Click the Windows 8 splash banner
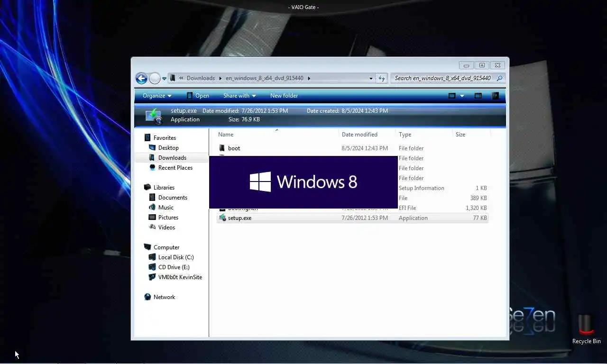This screenshot has height=364, width=607. click(x=303, y=182)
